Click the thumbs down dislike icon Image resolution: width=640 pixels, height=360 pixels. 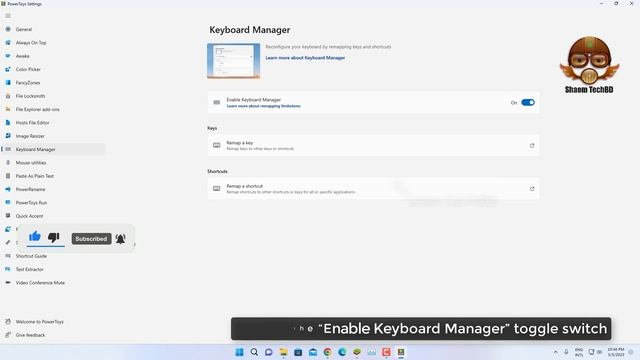tap(54, 237)
